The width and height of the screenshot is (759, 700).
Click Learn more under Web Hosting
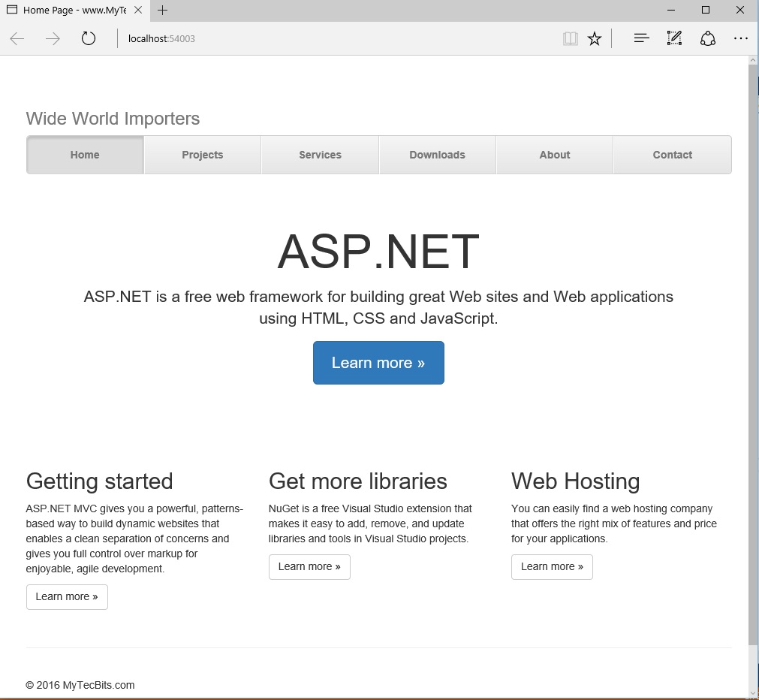(x=552, y=567)
